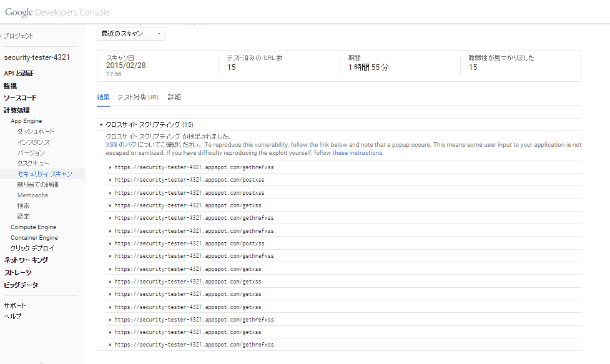Go back to プロジェクト list
The image size is (610, 364).
pyautogui.click(x=17, y=36)
